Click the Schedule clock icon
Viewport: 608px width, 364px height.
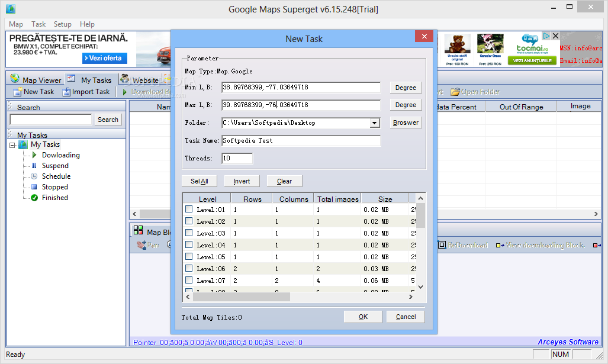click(x=34, y=176)
